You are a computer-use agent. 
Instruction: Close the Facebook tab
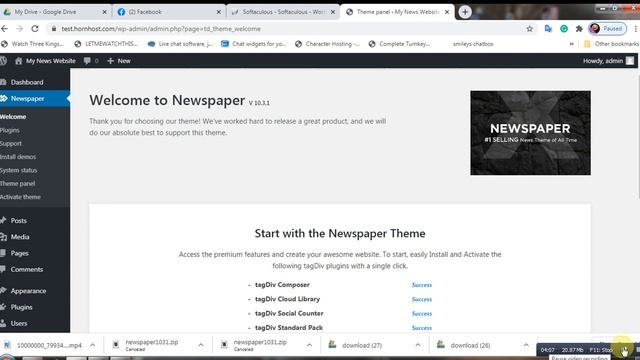(x=218, y=12)
